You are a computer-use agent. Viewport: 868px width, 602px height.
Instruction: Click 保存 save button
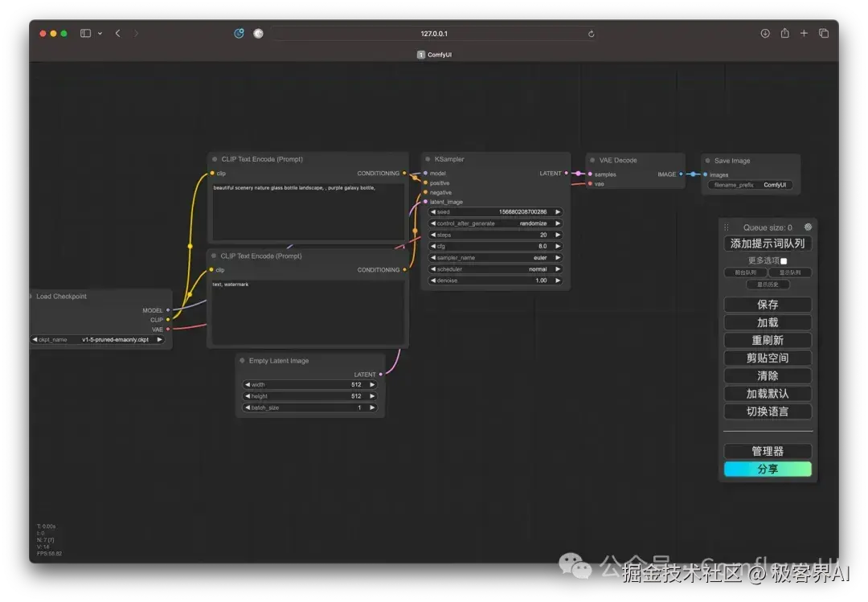coord(768,305)
